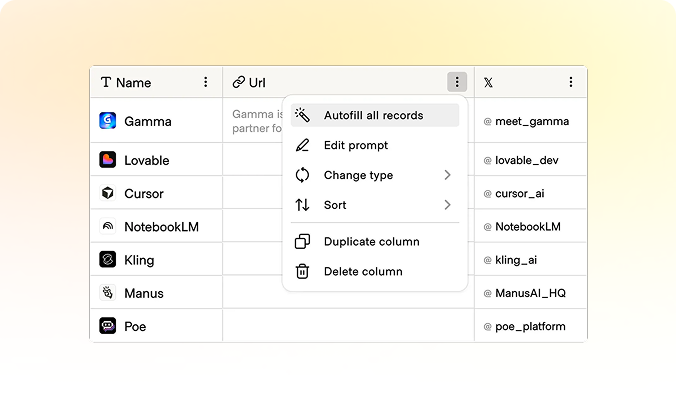The image size is (676, 408).
Task: Select the Manus name cell
Action: (x=156, y=292)
